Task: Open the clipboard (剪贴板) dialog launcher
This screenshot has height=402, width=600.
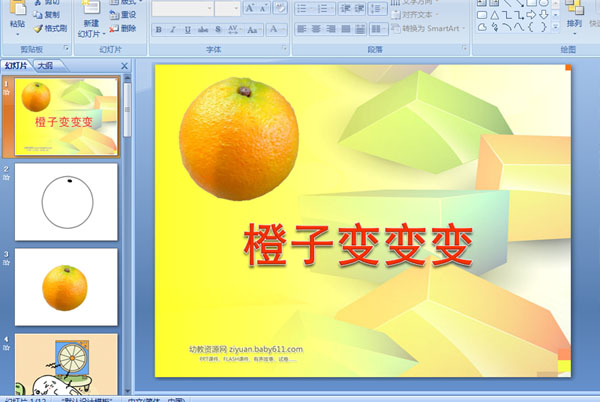Action: (x=66, y=48)
